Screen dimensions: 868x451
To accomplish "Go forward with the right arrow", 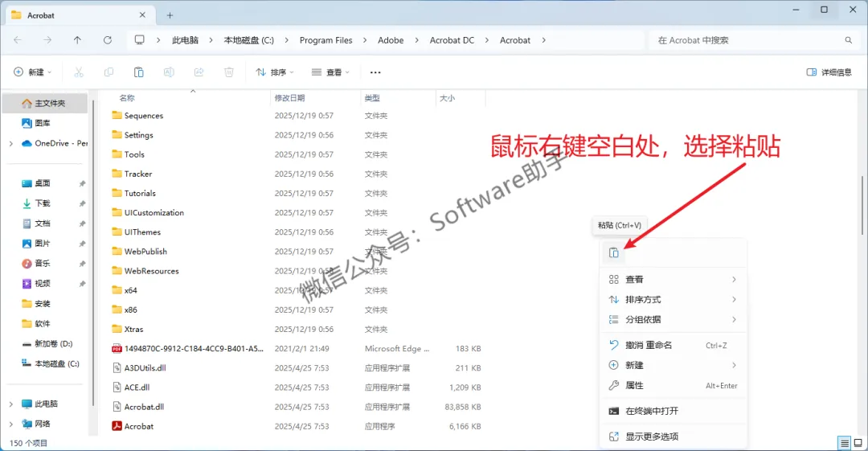I will tap(47, 40).
